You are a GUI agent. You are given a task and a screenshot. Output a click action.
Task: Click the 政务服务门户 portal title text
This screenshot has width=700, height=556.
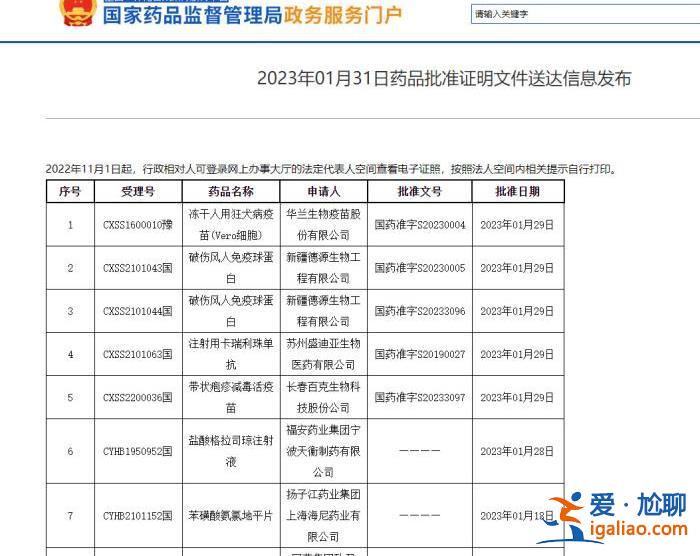(343, 15)
